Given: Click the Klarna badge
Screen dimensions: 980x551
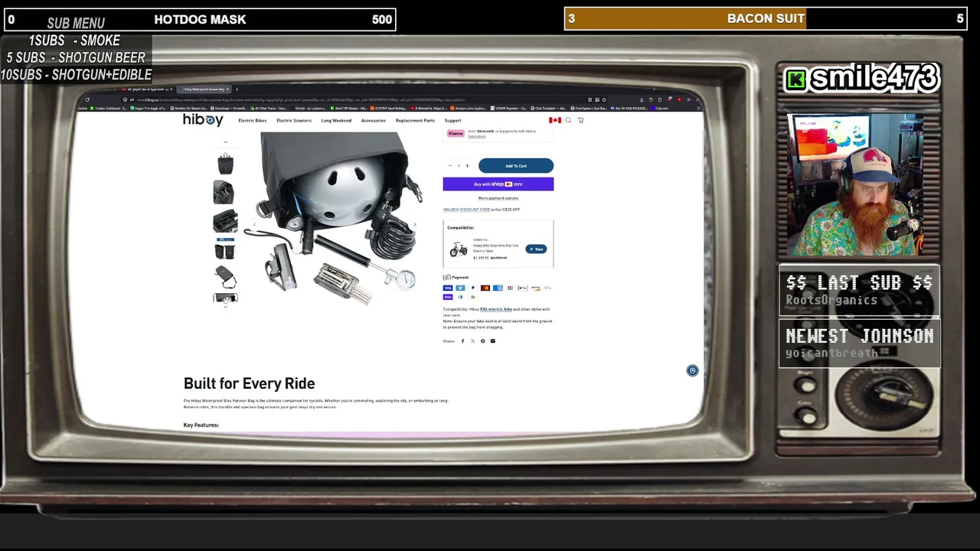Looking at the screenshot, I should tap(456, 133).
